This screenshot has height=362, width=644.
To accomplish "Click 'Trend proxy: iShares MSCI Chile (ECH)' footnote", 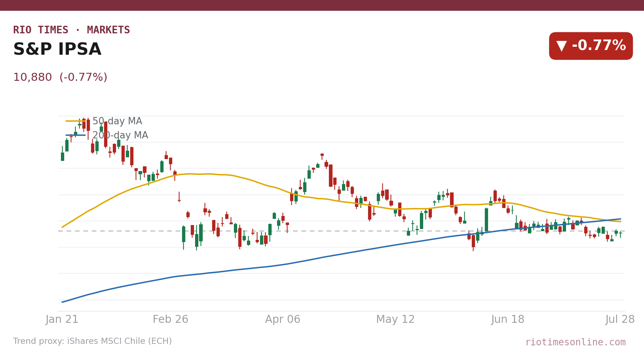I will pyautogui.click(x=92, y=341).
